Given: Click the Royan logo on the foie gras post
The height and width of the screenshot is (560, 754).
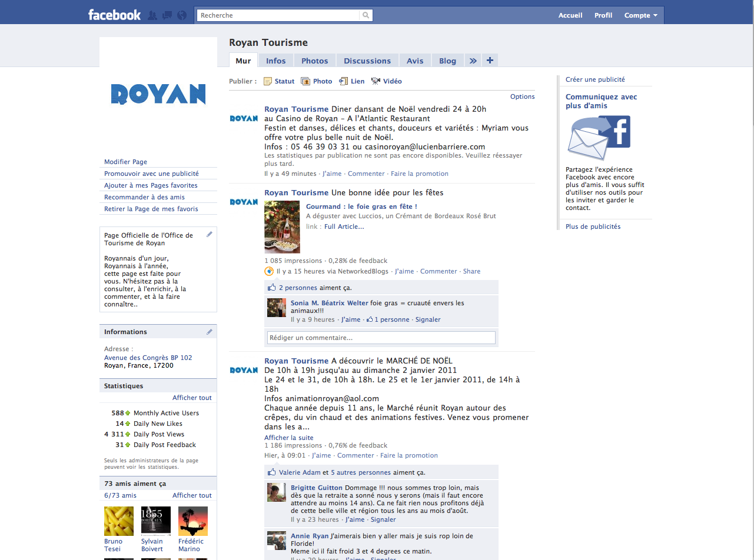Looking at the screenshot, I should click(244, 202).
